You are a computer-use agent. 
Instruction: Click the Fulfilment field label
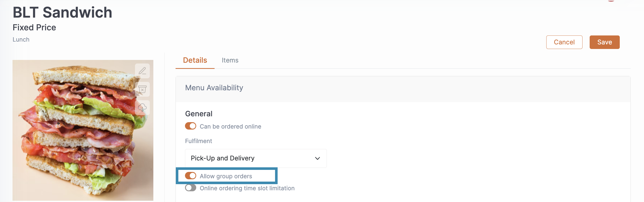pos(199,141)
